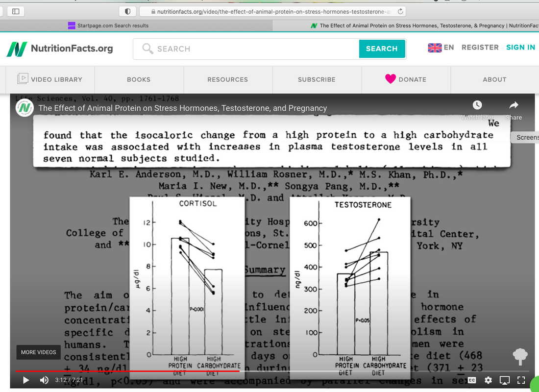Open the VIDEO LIBRARY menu

tap(50, 79)
